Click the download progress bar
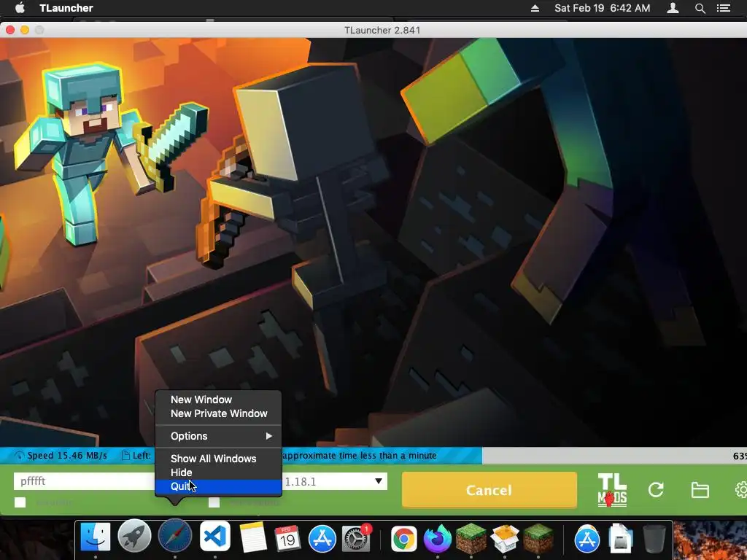The height and width of the screenshot is (560, 747). [x=373, y=456]
